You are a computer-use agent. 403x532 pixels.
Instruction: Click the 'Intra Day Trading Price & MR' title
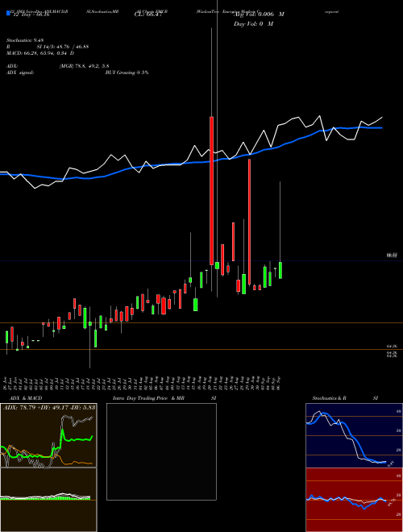(x=149, y=398)
